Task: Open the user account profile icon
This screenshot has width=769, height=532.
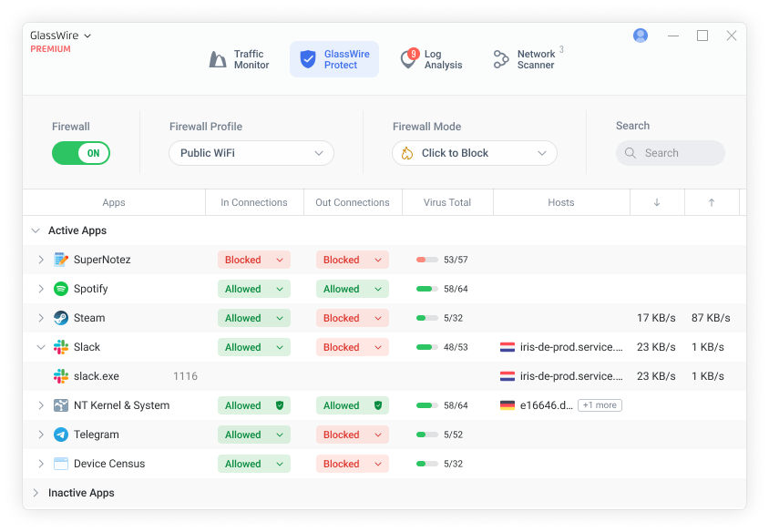Action: (x=641, y=36)
